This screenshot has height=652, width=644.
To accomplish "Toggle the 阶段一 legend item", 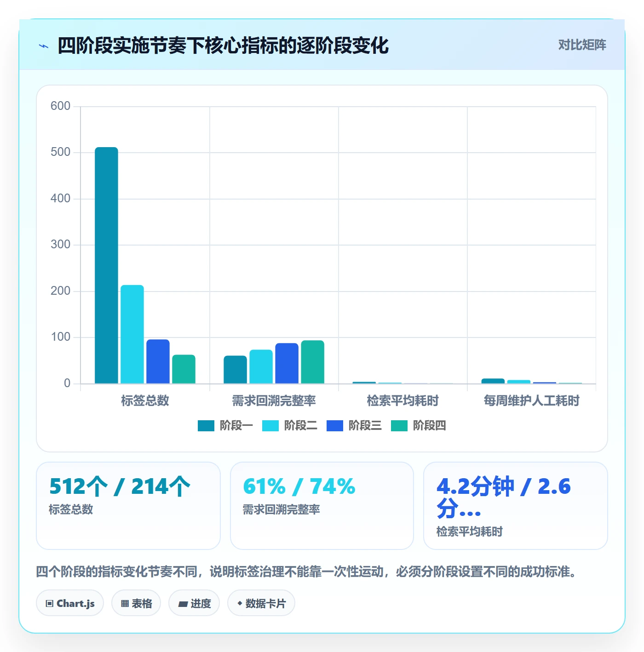I will pyautogui.click(x=225, y=426).
